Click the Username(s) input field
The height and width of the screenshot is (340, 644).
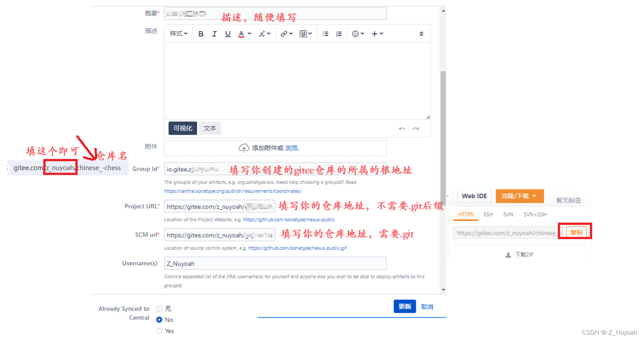coord(275,263)
